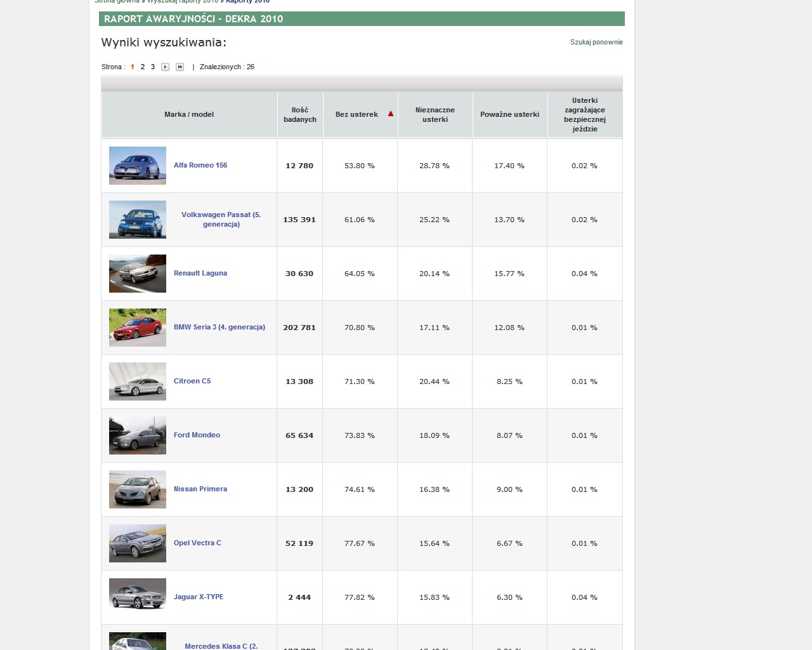
Task: Click Jaguar X-TYPE 0.04 % value
Action: [x=584, y=597]
